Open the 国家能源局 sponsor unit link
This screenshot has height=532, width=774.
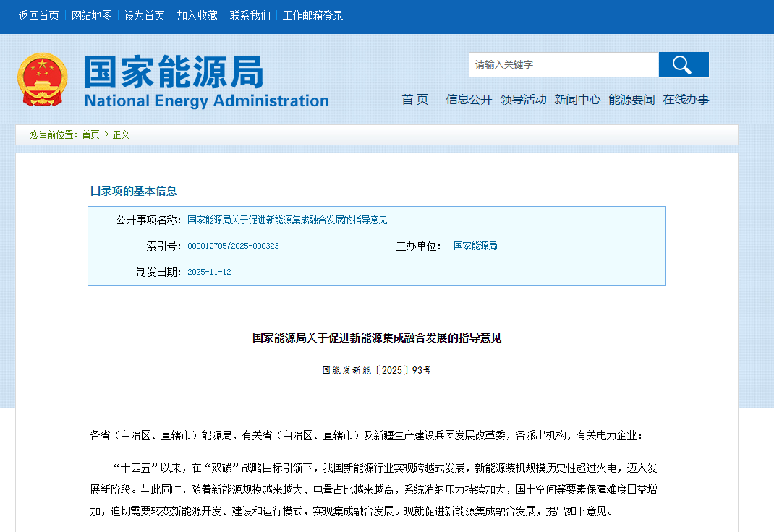click(475, 246)
